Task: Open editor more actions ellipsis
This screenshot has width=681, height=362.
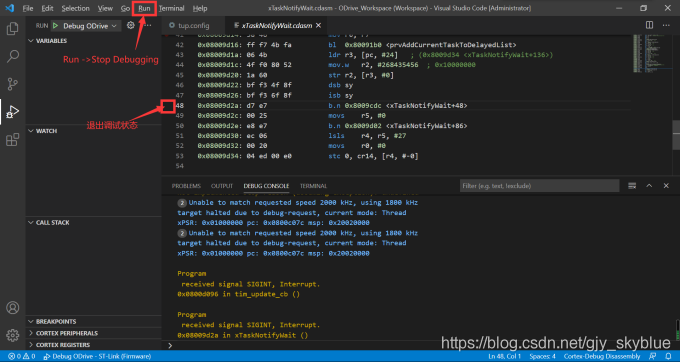Action: click(666, 25)
